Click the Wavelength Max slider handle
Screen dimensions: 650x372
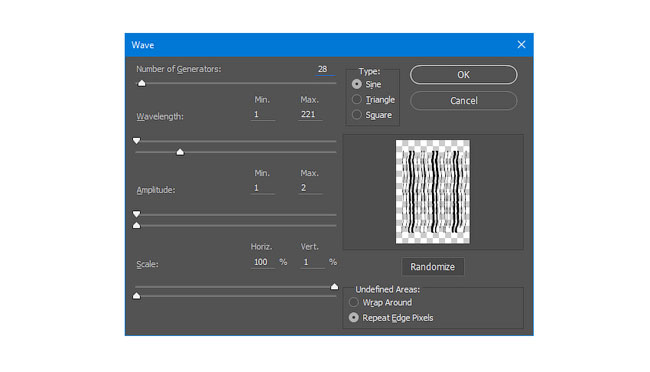[x=180, y=152]
